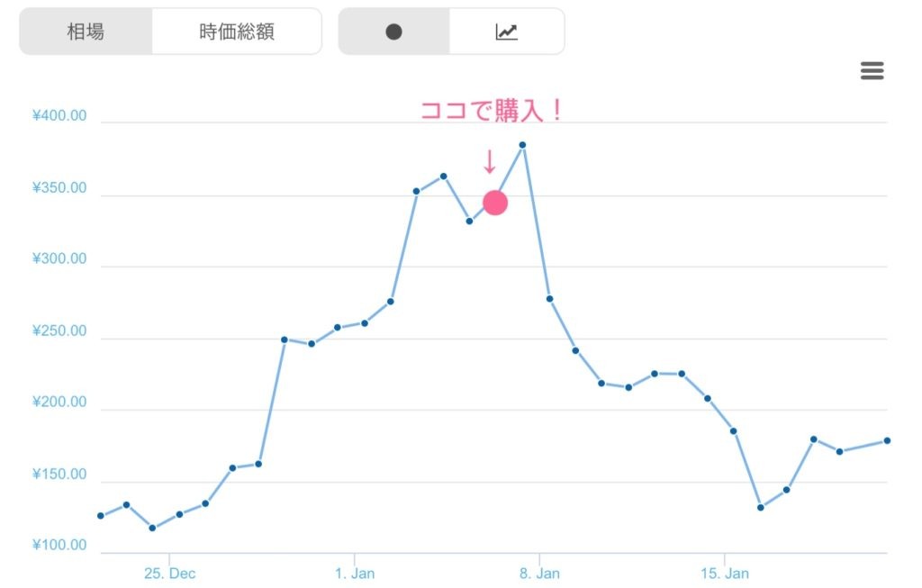Click the pink purchase marker dot

[x=495, y=204]
